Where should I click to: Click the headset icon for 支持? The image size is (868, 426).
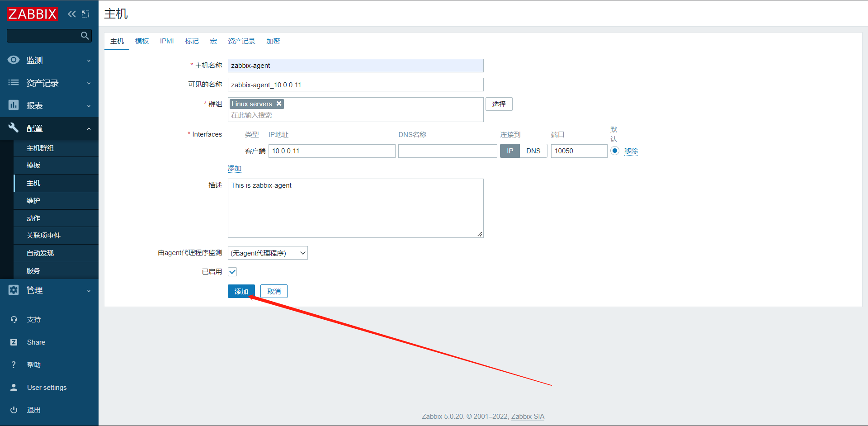click(14, 319)
